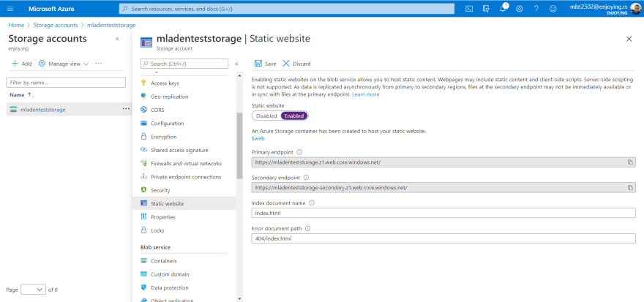Click the sidebar scrollbar thumb
Screen dimensions: 644x302
click(240, 146)
